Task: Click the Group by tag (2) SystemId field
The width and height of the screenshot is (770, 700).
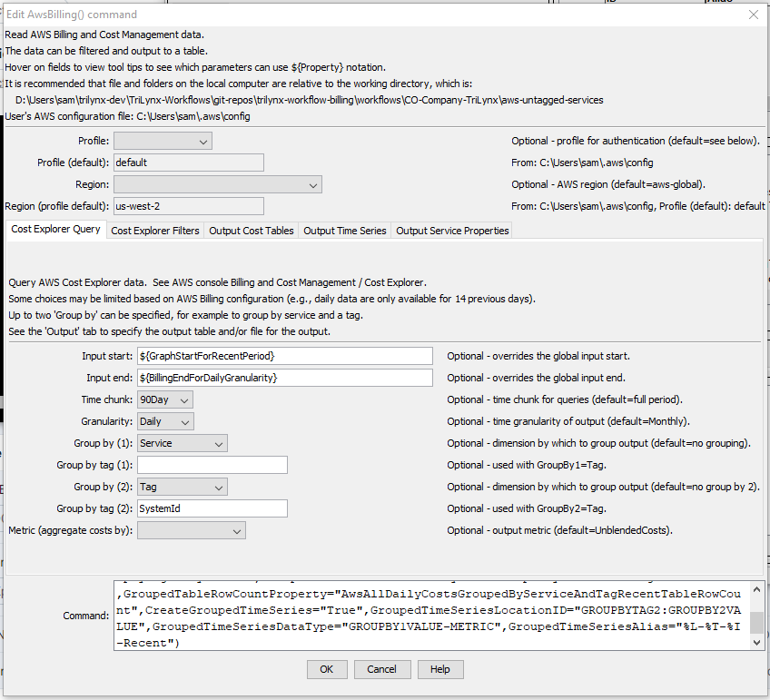Action: 212,509
